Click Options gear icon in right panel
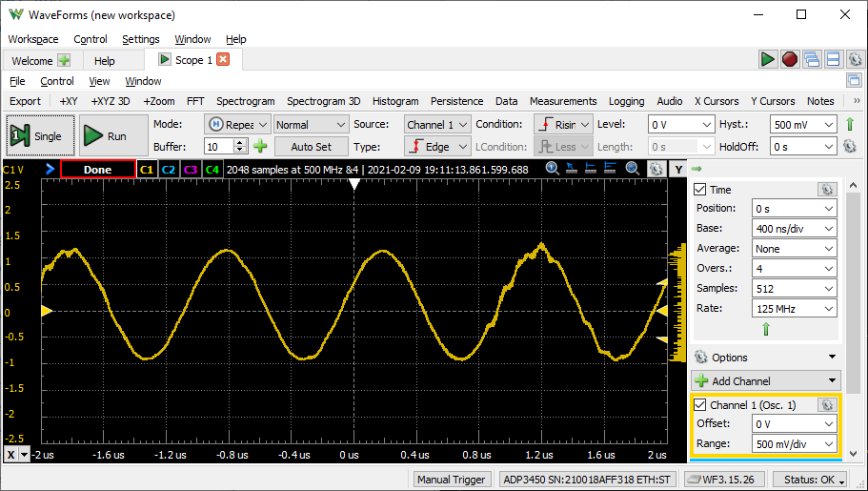 tap(701, 357)
